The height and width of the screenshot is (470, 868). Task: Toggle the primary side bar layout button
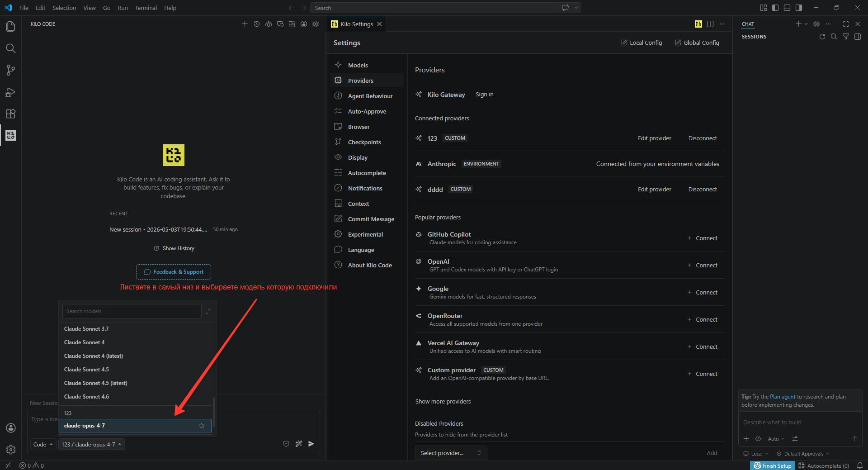(775, 8)
